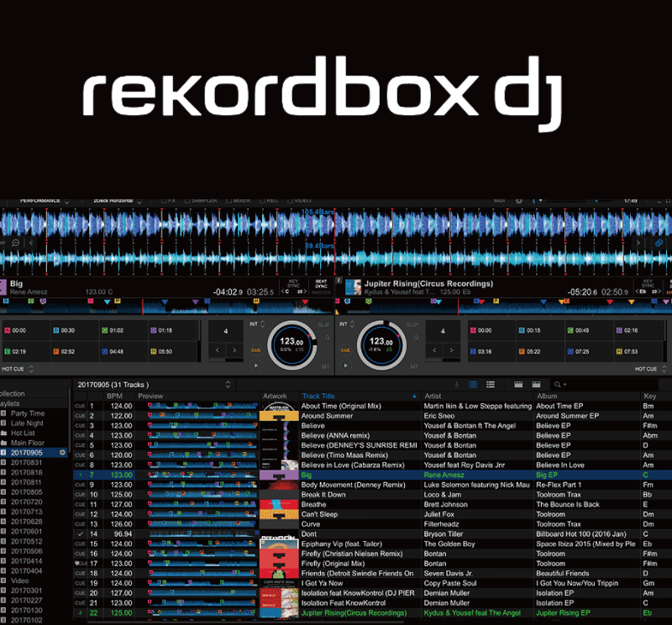
Task: Open the gear settings icon beside MIDI
Action: pyautogui.click(x=518, y=201)
